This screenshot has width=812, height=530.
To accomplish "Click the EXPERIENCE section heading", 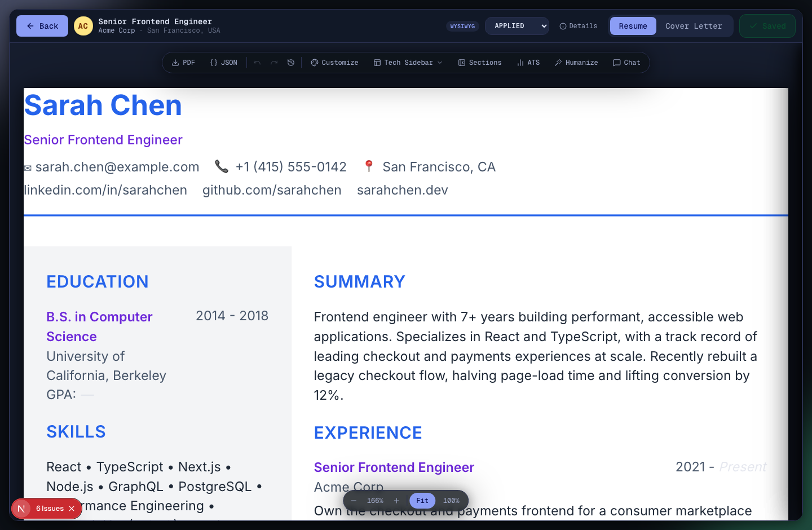I will point(368,432).
